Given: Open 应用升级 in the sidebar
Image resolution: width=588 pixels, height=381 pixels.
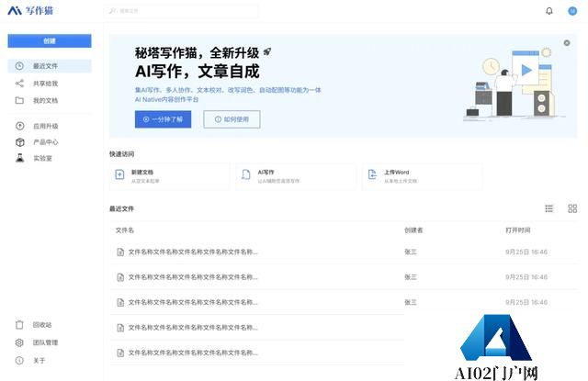Looking at the screenshot, I should point(45,126).
